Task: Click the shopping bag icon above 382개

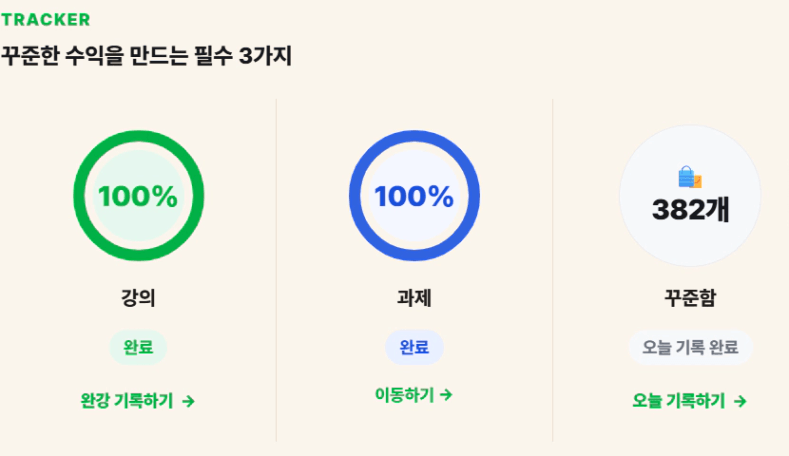Action: 690,177
